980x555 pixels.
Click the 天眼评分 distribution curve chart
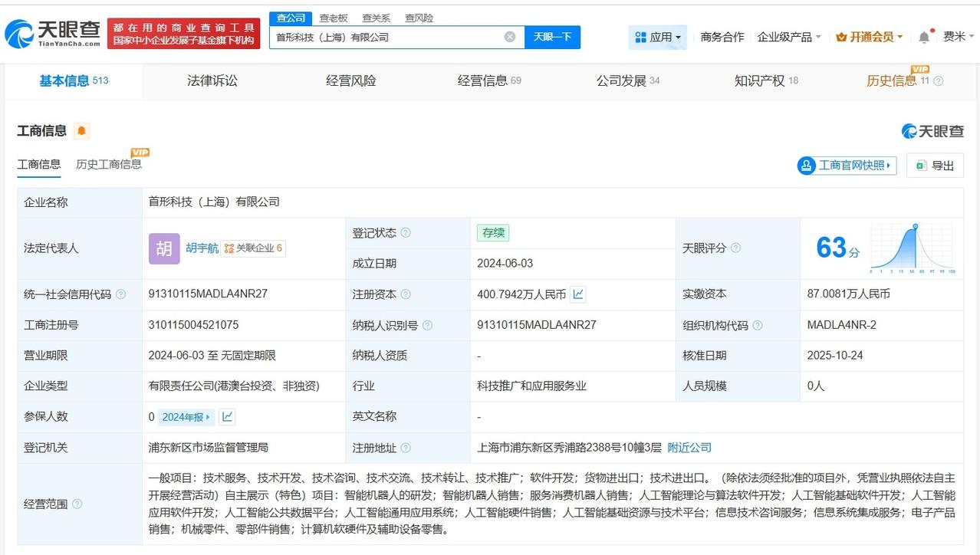click(913, 248)
